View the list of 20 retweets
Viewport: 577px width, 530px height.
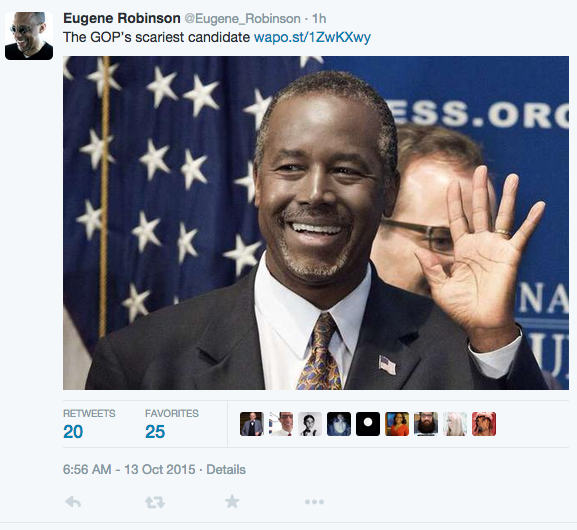pos(89,424)
